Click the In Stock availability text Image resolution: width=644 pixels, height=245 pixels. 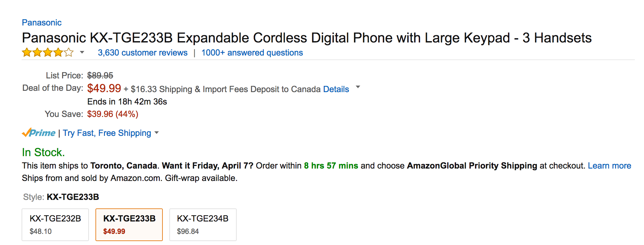[x=43, y=152]
